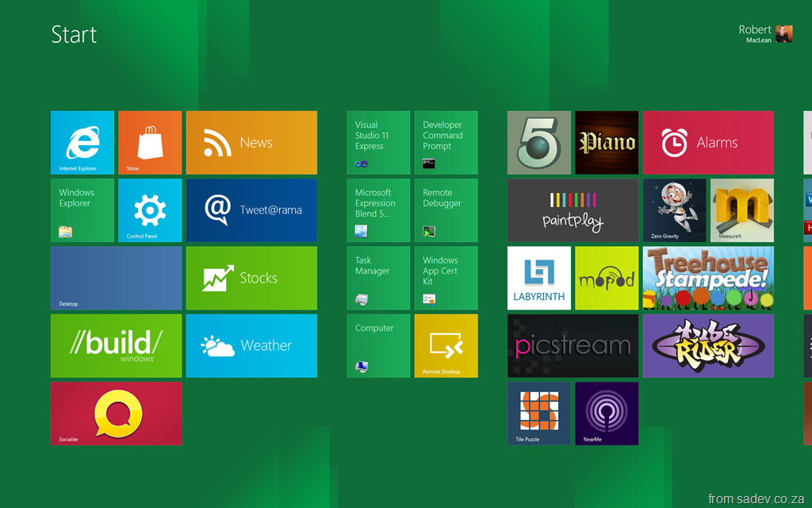
Task: Open the //build/ windows tile
Action: click(117, 346)
